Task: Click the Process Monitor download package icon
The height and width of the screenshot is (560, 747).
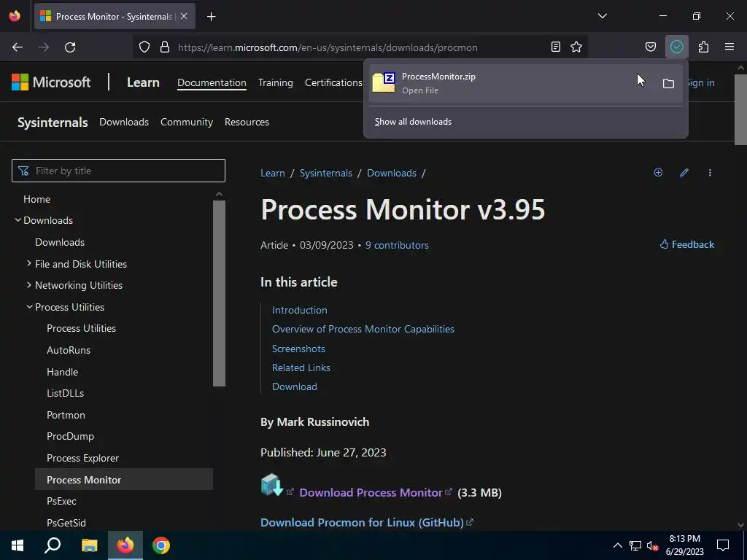Action: [x=272, y=485]
